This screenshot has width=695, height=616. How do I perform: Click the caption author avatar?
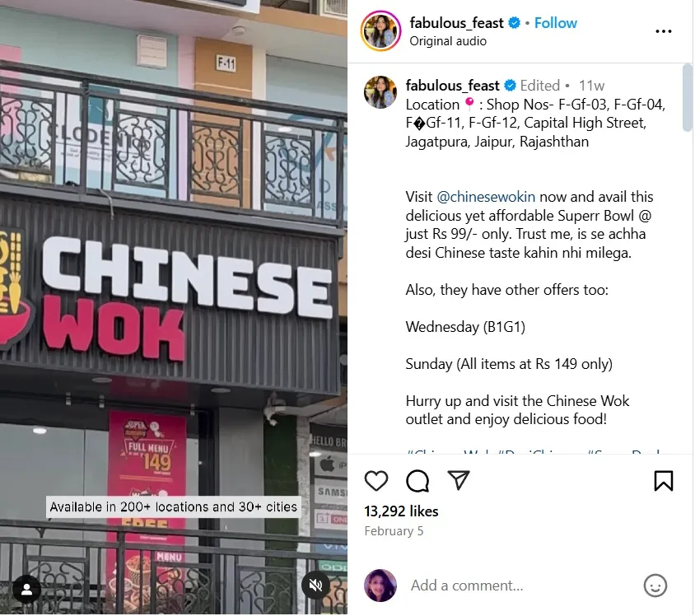coord(380,92)
